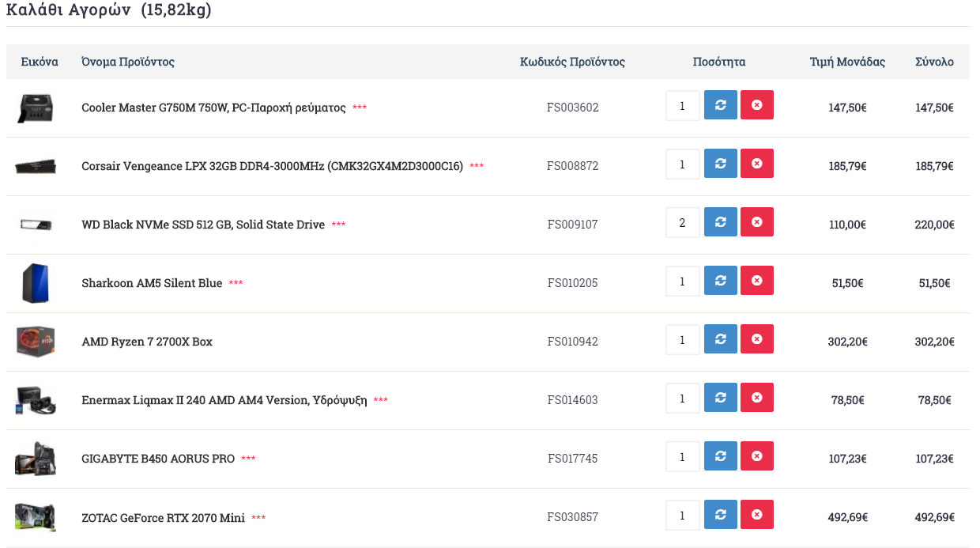Refresh quantity for Cooler Master G750M

(720, 105)
